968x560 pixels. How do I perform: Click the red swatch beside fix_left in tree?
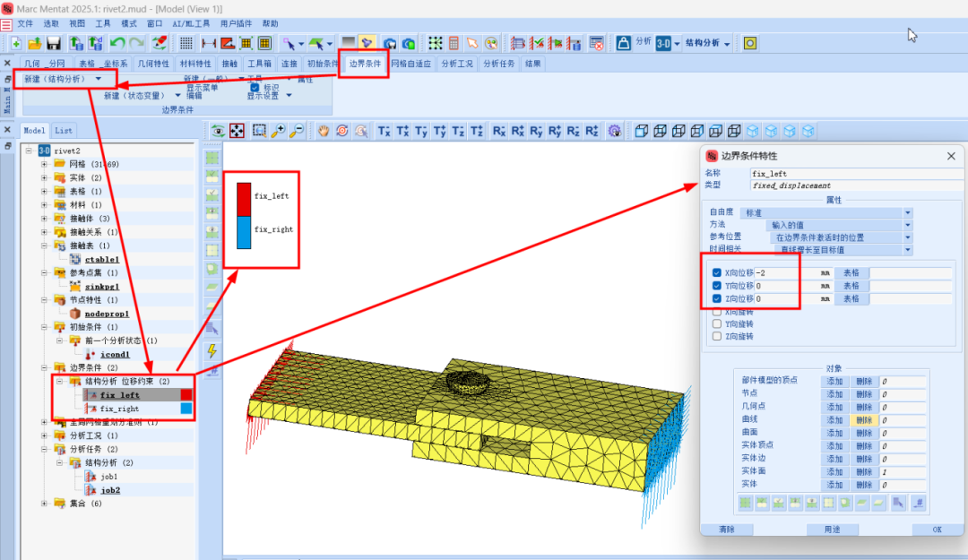[186, 394]
